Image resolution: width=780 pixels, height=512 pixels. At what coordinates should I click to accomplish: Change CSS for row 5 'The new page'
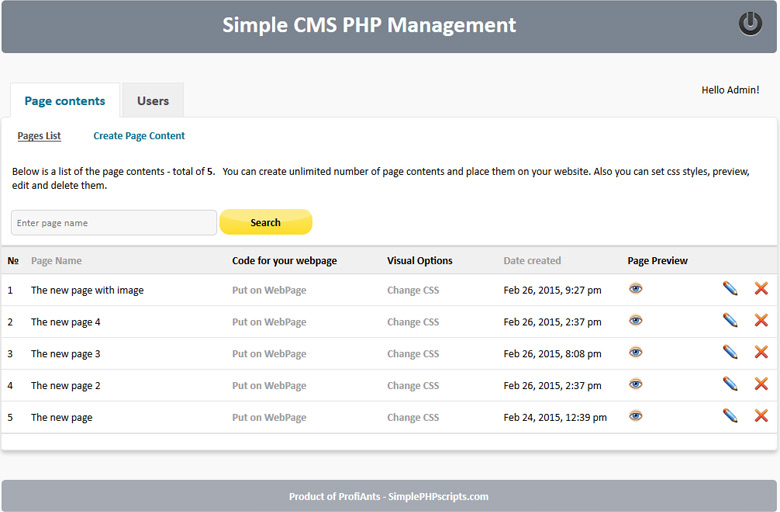413,417
